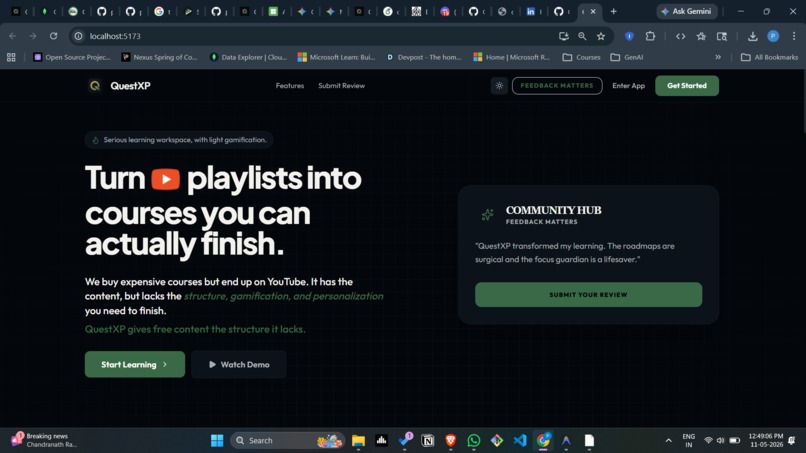Screen dimensions: 806x453
Task: Click the Enter App link
Action: pos(628,86)
